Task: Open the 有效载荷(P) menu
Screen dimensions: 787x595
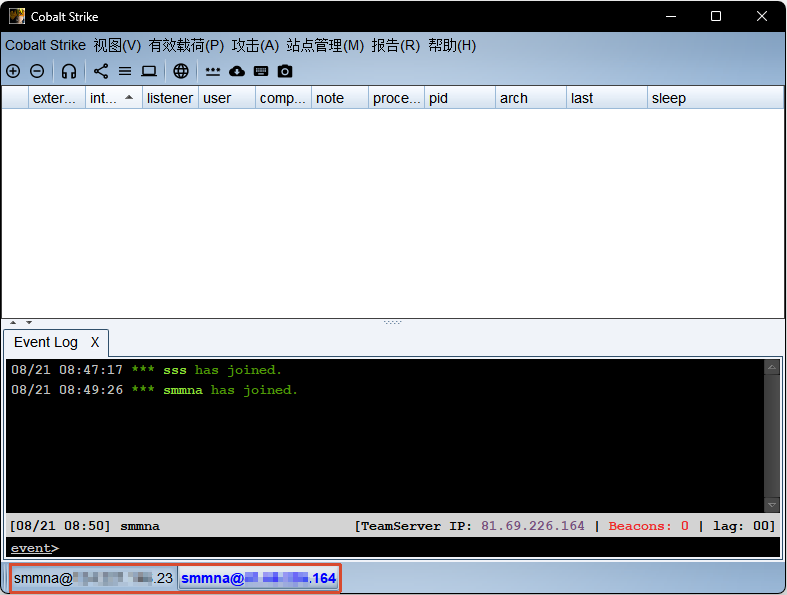Action: (x=186, y=45)
